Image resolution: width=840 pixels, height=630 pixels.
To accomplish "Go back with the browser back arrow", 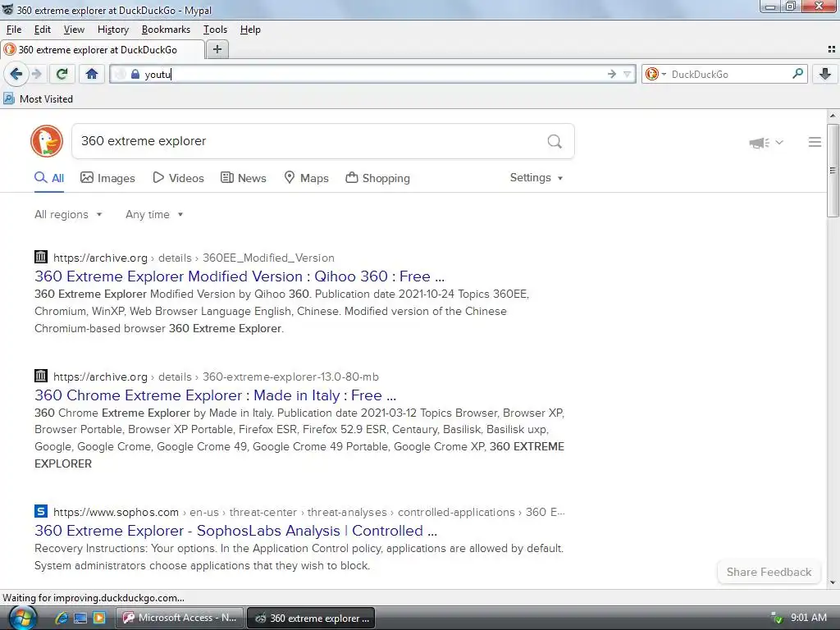I will (x=16, y=74).
